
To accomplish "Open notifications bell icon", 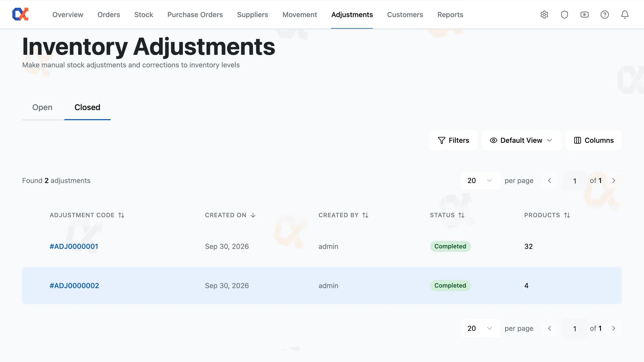I will (625, 14).
